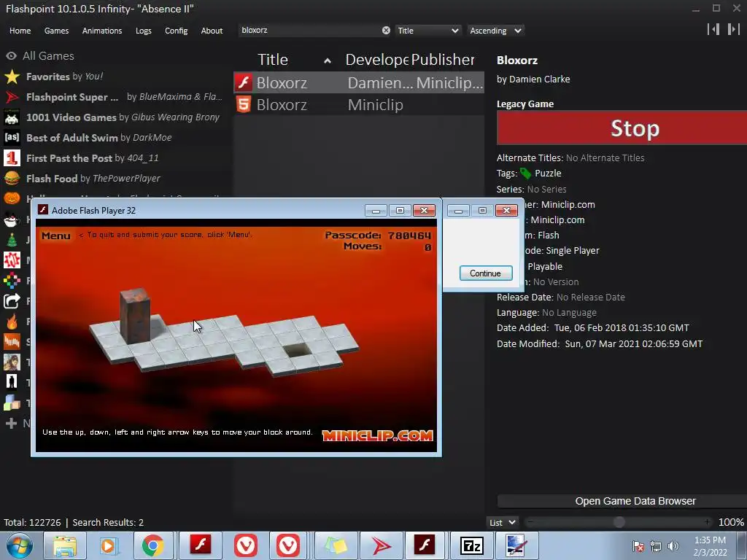Select the Bloxorz row by Damien Clarke
This screenshot has width=747, height=560.
point(359,83)
